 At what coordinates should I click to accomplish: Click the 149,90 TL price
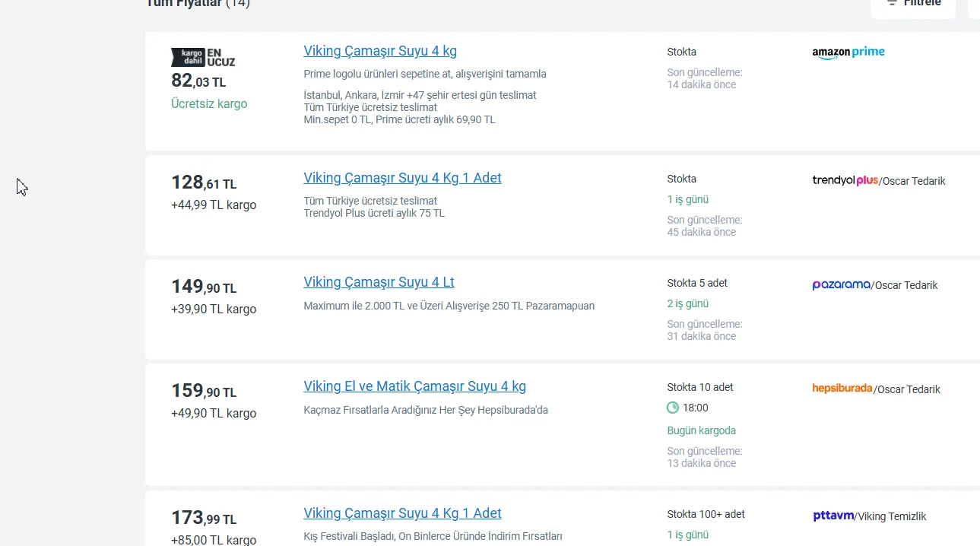point(204,287)
